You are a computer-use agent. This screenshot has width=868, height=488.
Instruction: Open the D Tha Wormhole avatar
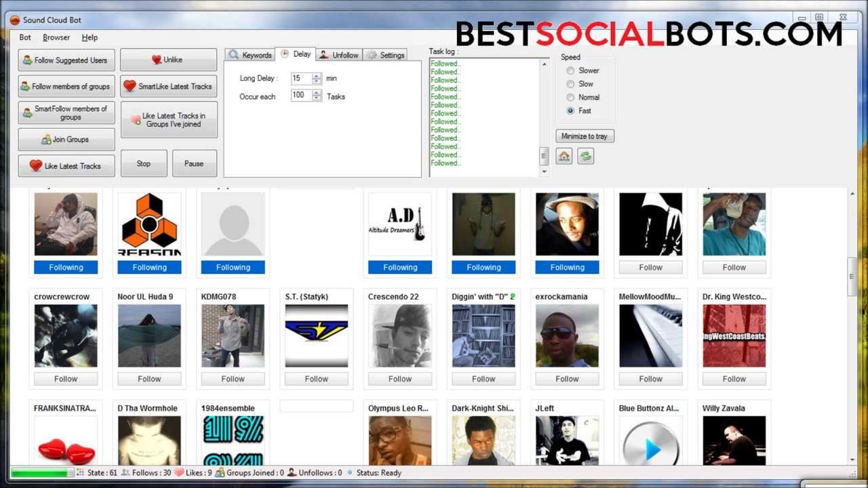(149, 441)
